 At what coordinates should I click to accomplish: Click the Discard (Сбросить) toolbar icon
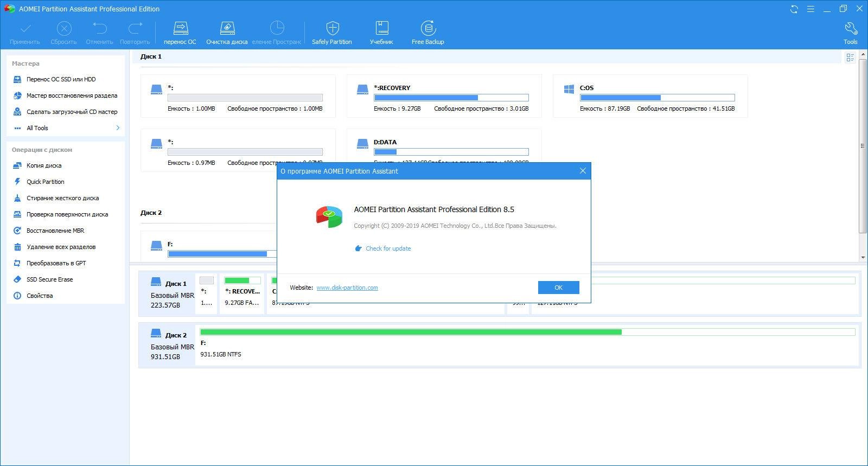point(63,28)
